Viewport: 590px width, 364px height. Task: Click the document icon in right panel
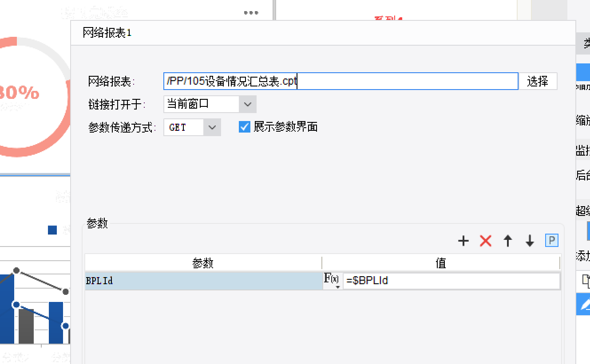point(586,280)
